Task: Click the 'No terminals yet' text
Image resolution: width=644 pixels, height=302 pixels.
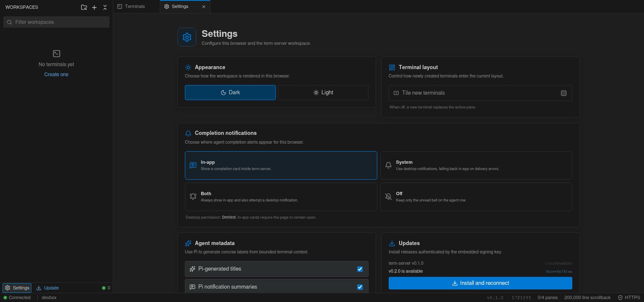Action: click(56, 65)
